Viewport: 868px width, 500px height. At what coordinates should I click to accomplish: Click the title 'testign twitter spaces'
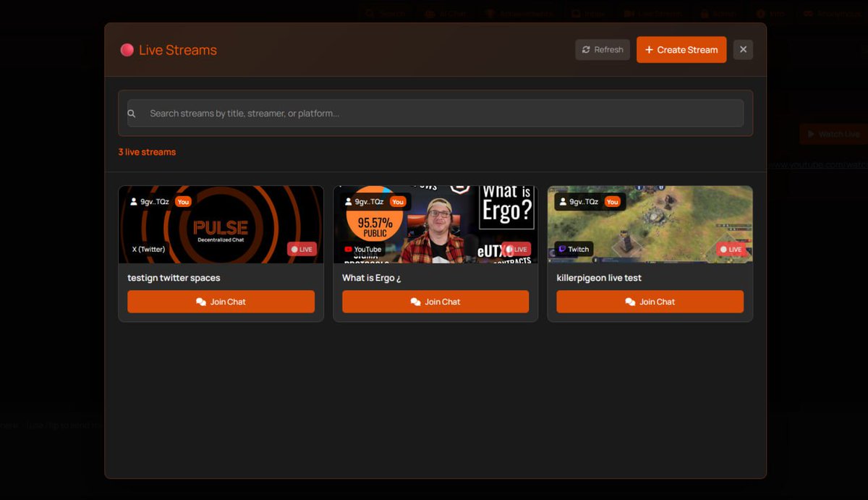tap(174, 278)
